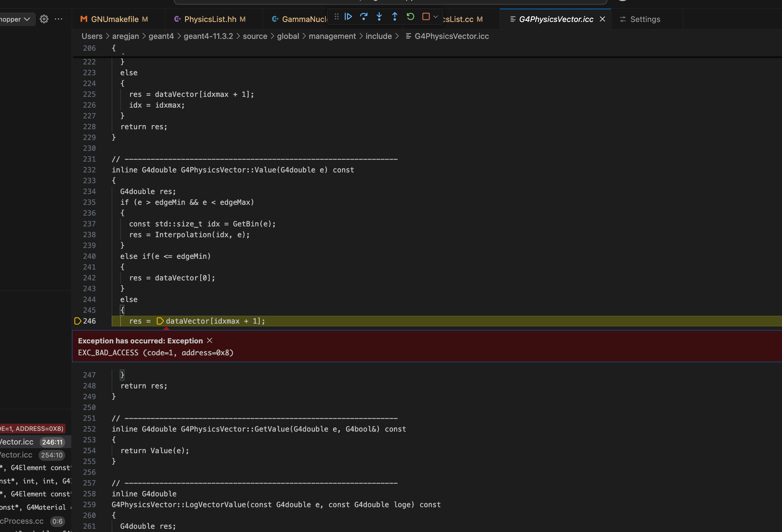Screen dimensions: 782x532
Task: Click the debug Continue button
Action: pyautogui.click(x=348, y=17)
